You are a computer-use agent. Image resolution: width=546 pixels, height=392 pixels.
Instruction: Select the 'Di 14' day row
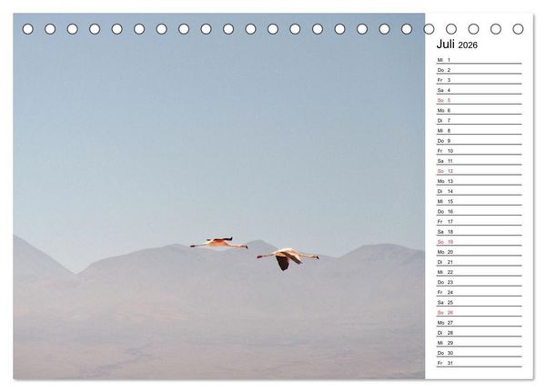pyautogui.click(x=480, y=191)
